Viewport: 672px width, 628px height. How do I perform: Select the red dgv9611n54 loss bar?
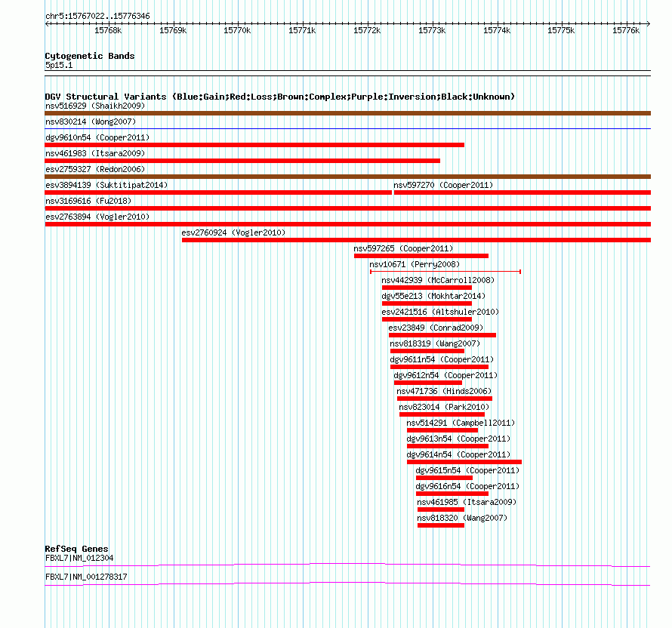coord(439,367)
